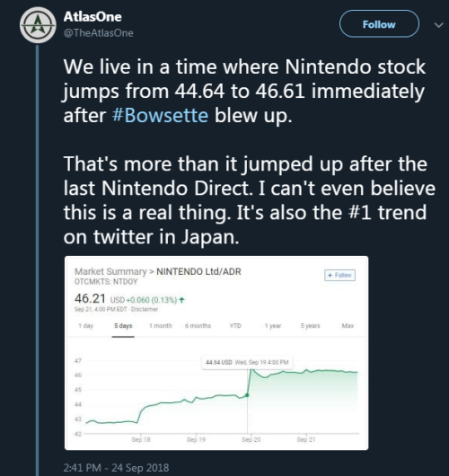Open the @TheAtlasOne handle

point(99,33)
